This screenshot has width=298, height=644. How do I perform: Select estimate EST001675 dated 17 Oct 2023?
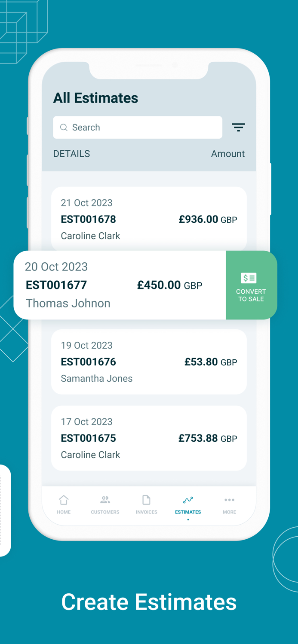tap(149, 438)
